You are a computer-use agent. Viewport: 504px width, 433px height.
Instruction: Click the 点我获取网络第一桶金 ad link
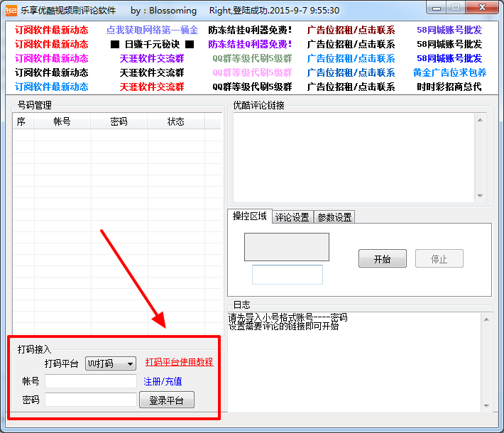coord(152,31)
